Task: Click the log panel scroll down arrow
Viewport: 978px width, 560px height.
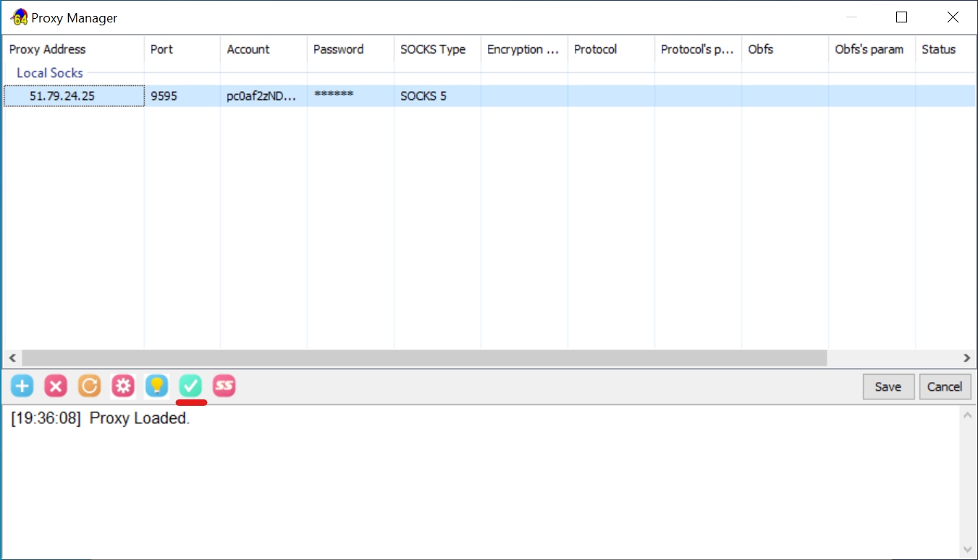Action: click(x=967, y=550)
